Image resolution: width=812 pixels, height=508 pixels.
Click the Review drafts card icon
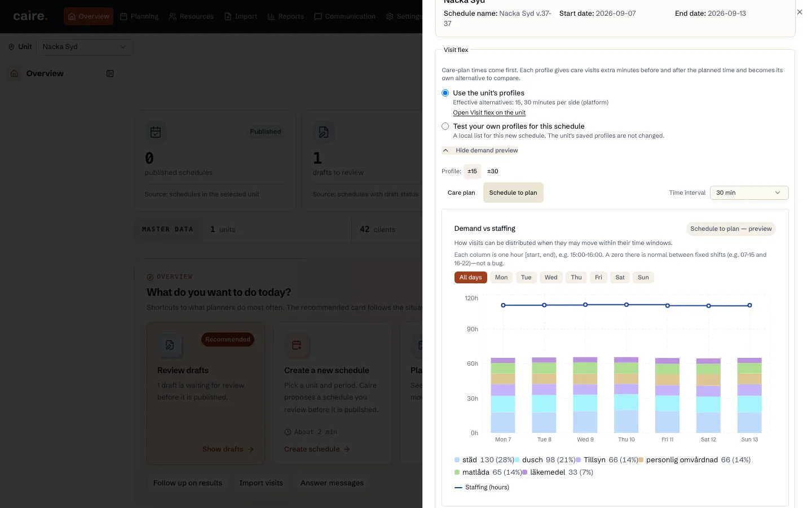pos(170,345)
